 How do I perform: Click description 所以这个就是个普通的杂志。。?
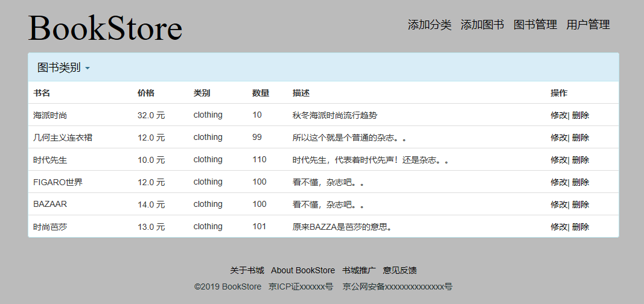pos(349,138)
